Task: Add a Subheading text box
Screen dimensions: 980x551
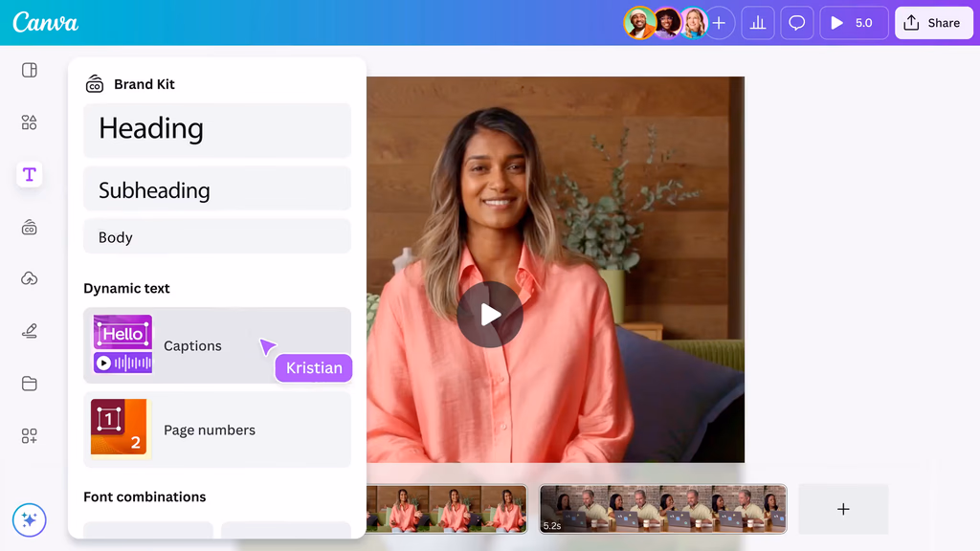Action: click(x=217, y=189)
